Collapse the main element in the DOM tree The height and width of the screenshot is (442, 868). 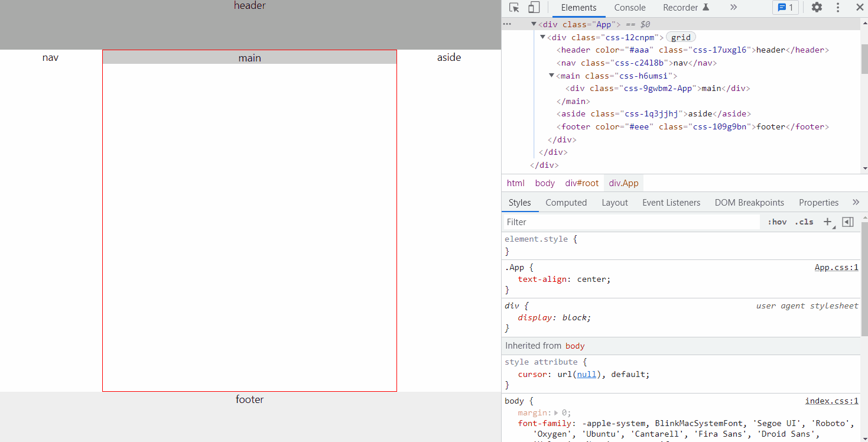click(x=551, y=76)
